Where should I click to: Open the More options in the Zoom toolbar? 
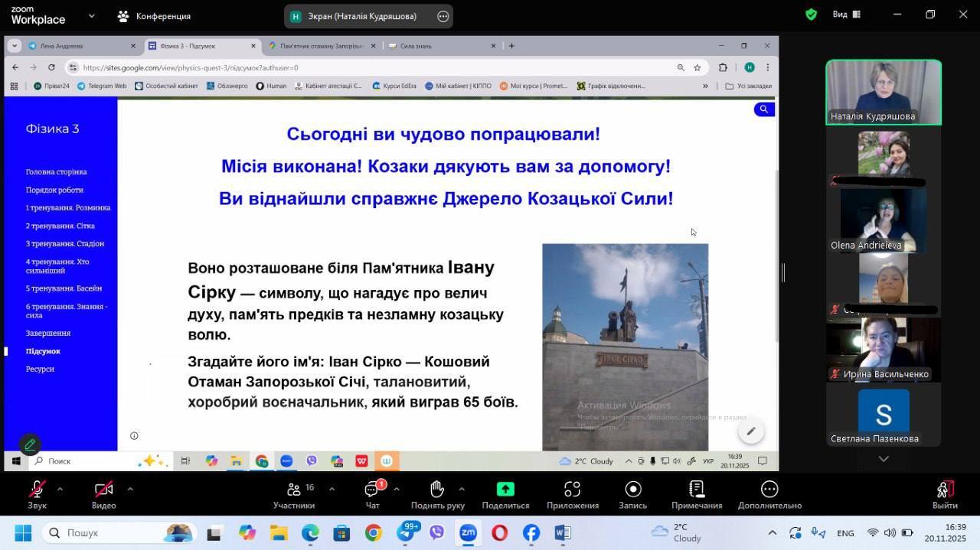[769, 494]
